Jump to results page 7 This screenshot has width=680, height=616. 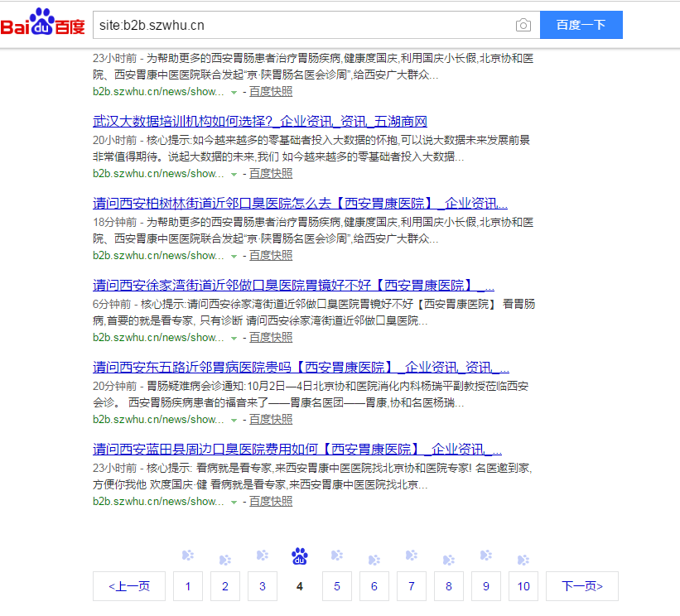click(411, 586)
